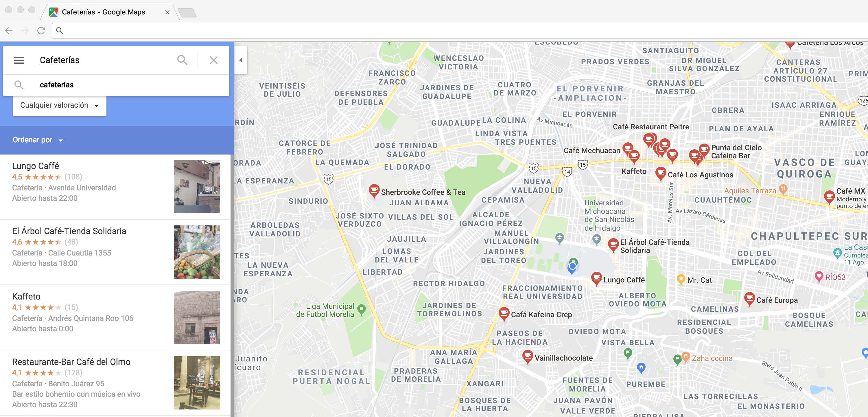View Café del Olmo photo thumbnail
This screenshot has width=868, height=417.
[197, 383]
